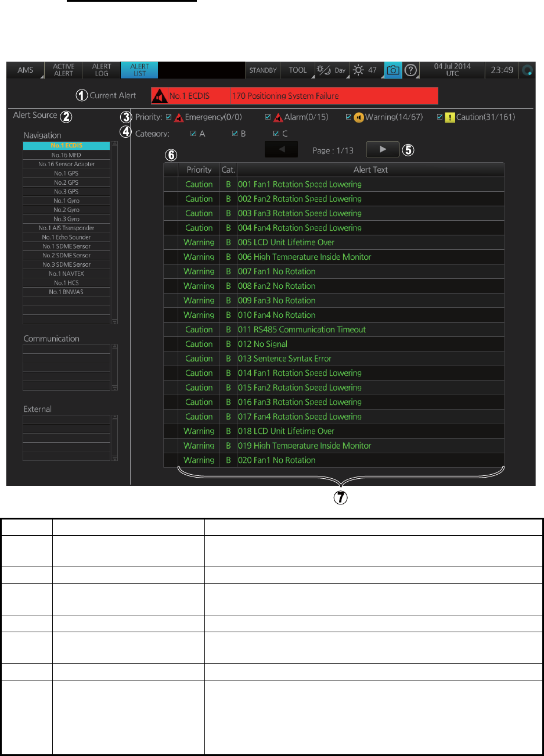Select No.3 Gyro alert source
Viewport: 544px width, 756px height.
(x=66, y=219)
